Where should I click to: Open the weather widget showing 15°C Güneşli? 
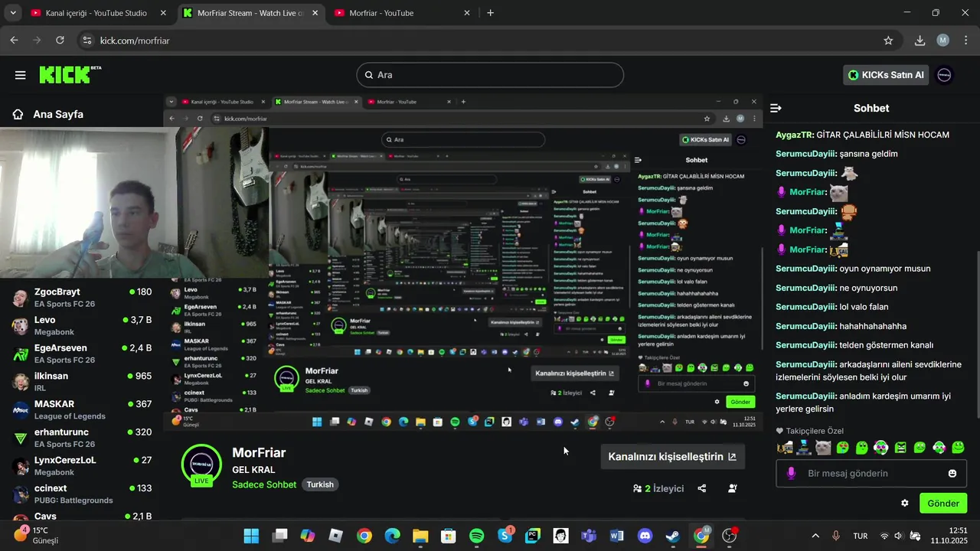(x=37, y=535)
